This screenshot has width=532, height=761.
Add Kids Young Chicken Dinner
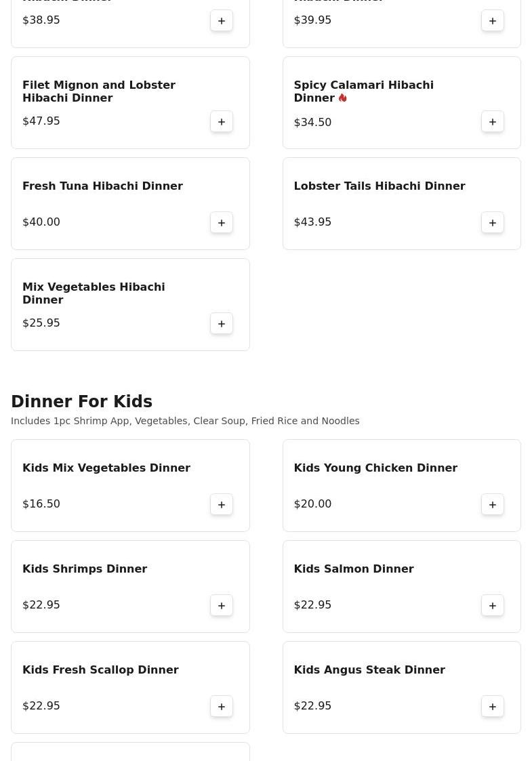(492, 505)
